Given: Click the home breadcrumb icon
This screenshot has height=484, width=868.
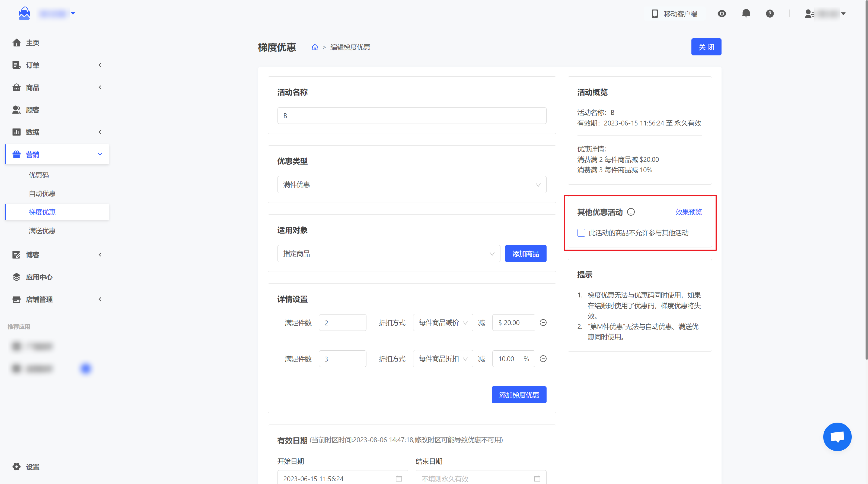Looking at the screenshot, I should tap(315, 47).
